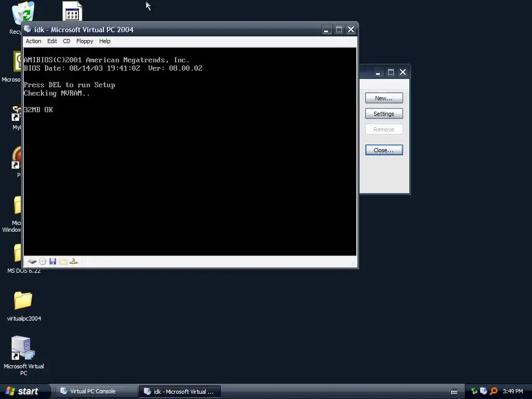Click the network adapter icon in the VM status bar

point(73,261)
